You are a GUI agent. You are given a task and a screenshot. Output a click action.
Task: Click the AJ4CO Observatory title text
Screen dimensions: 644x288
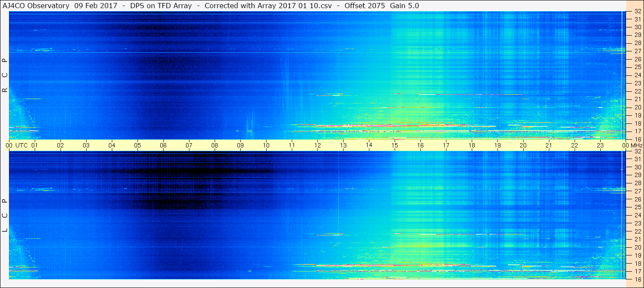(36, 6)
